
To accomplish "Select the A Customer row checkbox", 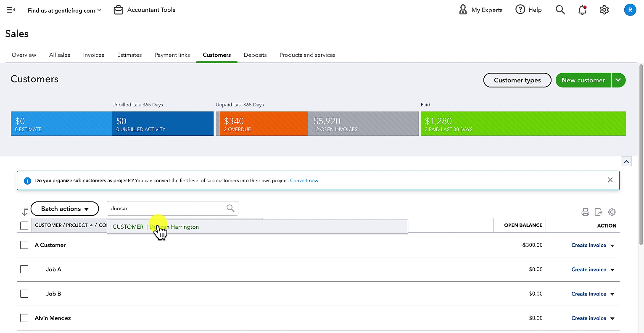I will pyautogui.click(x=24, y=245).
